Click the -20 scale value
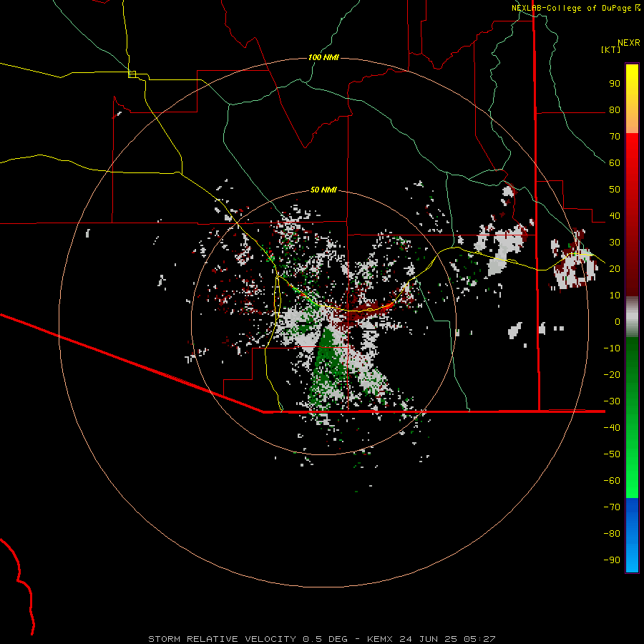The width and height of the screenshot is (644, 644). coord(612,374)
